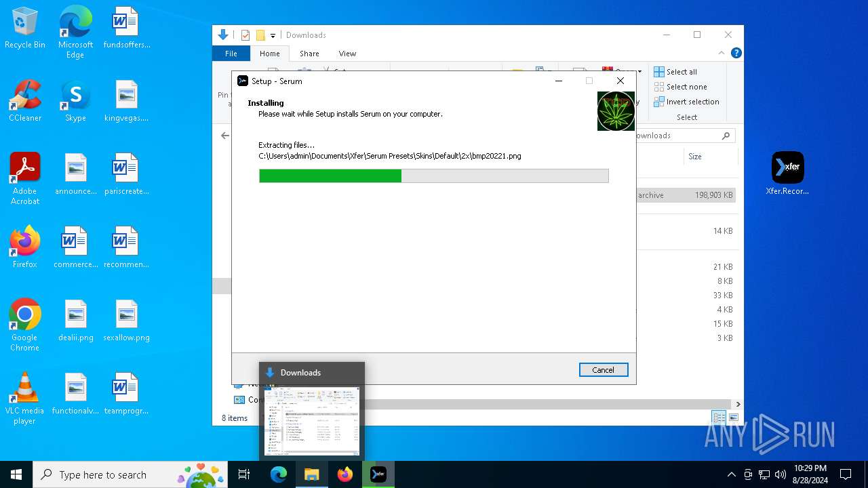Viewport: 868px width, 488px height.
Task: Switch Explorer to details view
Action: pyautogui.click(x=719, y=418)
